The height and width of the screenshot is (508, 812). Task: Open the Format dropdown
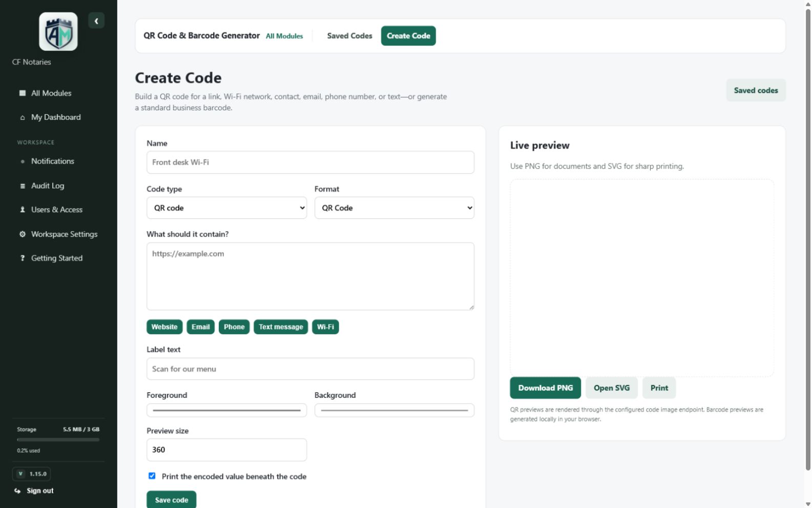394,208
